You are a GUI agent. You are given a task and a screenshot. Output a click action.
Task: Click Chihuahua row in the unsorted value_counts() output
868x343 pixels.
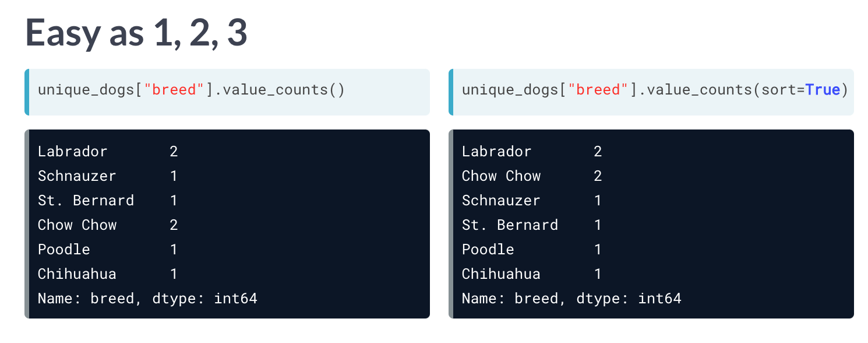(108, 274)
